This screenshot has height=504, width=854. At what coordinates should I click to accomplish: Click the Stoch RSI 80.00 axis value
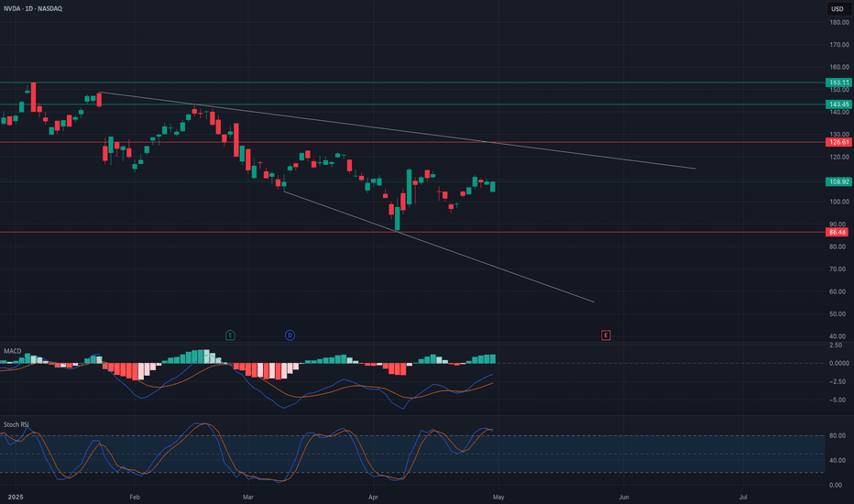pos(838,436)
